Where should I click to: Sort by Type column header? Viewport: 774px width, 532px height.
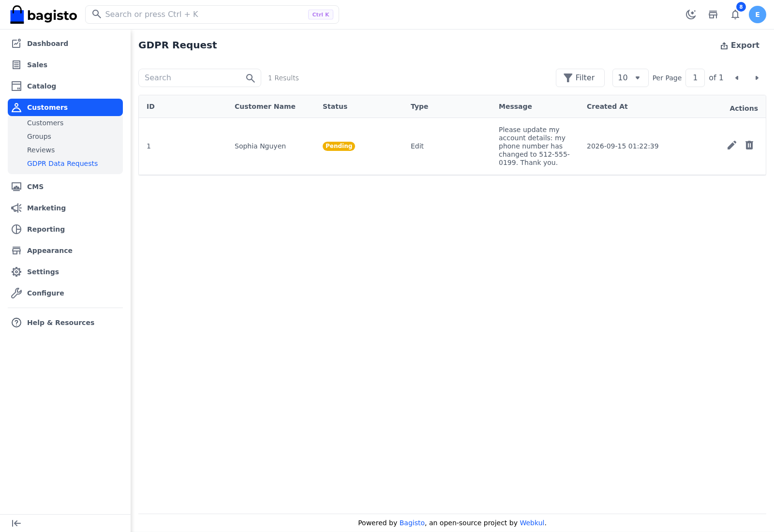click(x=419, y=106)
